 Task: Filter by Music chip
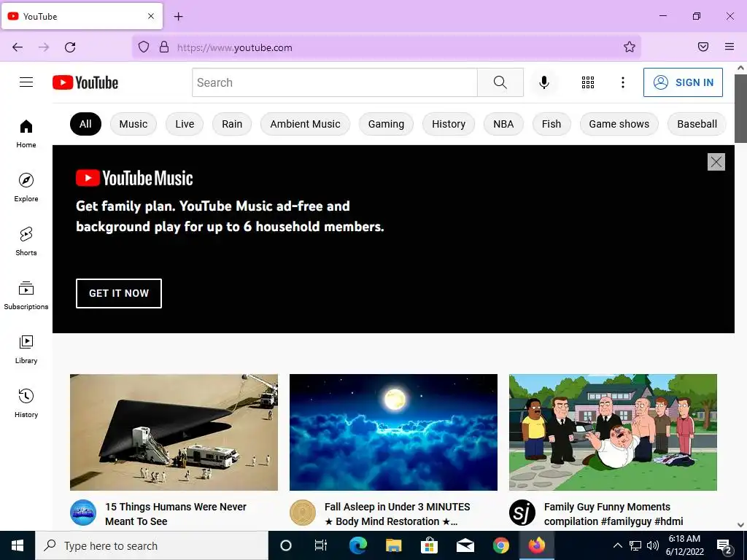click(x=133, y=124)
